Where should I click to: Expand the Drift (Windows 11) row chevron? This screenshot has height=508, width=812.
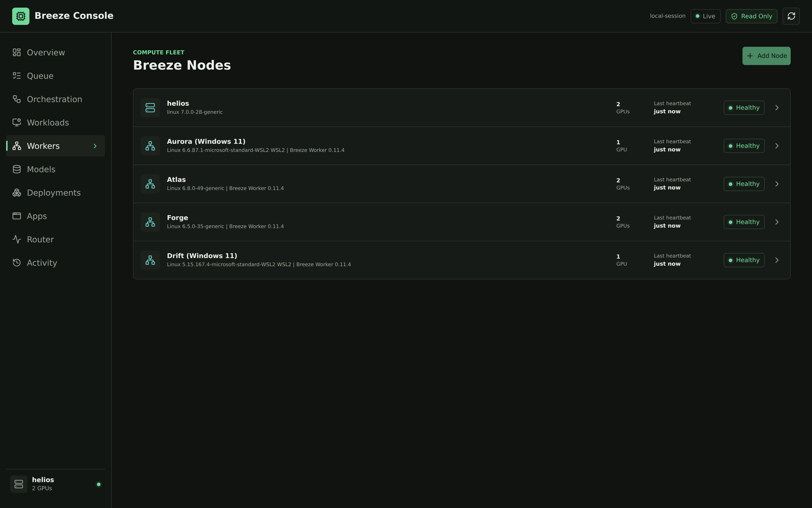point(777,260)
